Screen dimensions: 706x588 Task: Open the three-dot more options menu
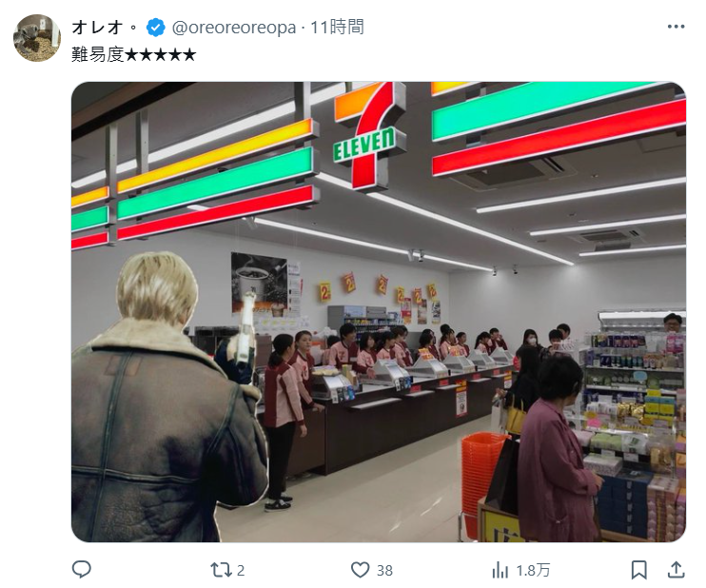676,27
